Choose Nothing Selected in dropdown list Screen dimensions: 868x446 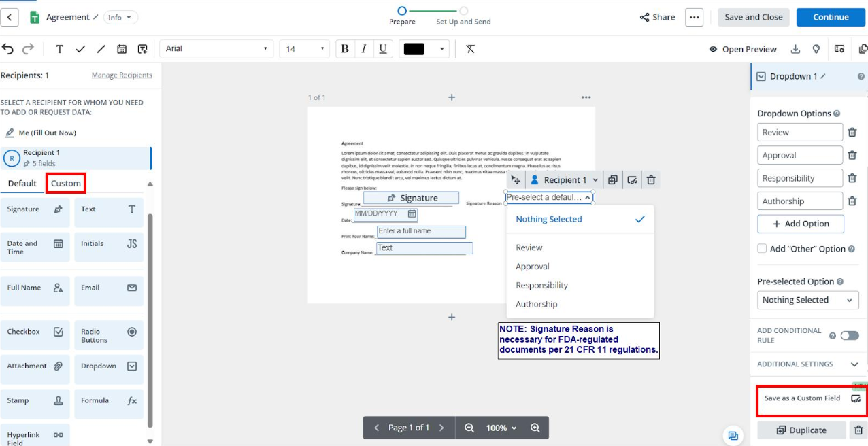click(580, 220)
